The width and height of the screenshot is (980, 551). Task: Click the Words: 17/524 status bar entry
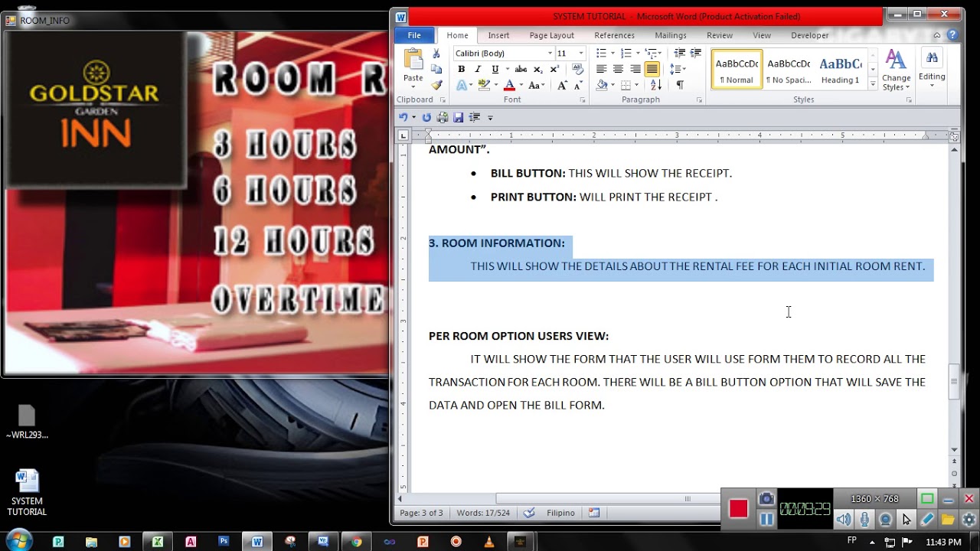(x=483, y=513)
